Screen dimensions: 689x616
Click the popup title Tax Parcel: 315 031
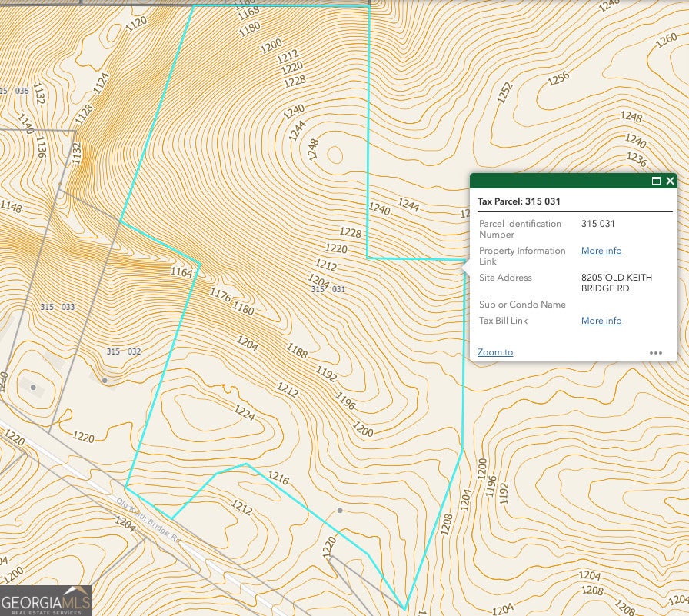click(519, 201)
